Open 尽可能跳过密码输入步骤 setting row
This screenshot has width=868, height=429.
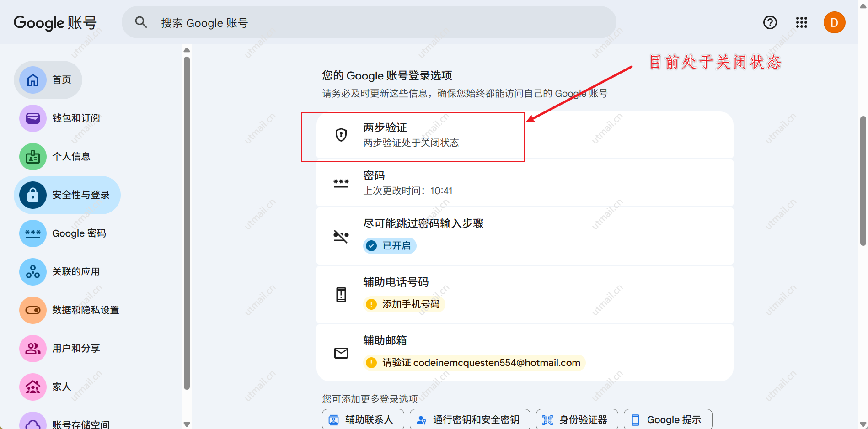tap(525, 236)
